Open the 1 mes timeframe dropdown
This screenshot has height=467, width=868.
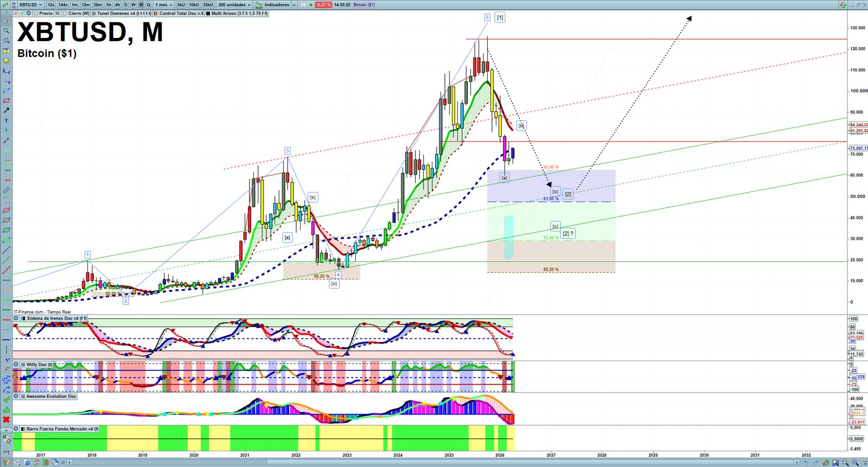(x=163, y=5)
